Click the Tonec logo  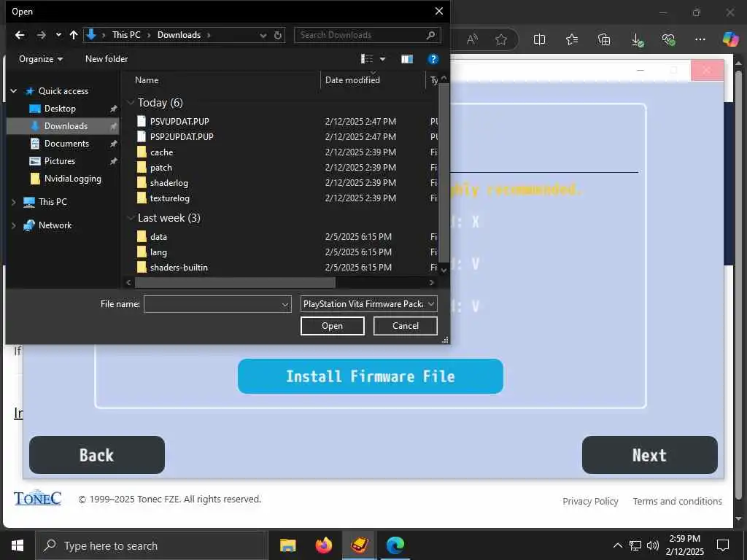[x=38, y=498]
